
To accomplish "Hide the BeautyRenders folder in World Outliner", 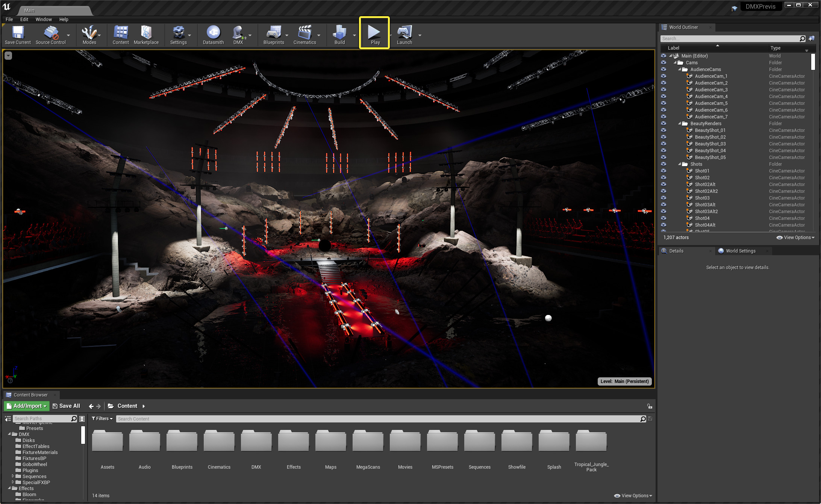I will 663,123.
